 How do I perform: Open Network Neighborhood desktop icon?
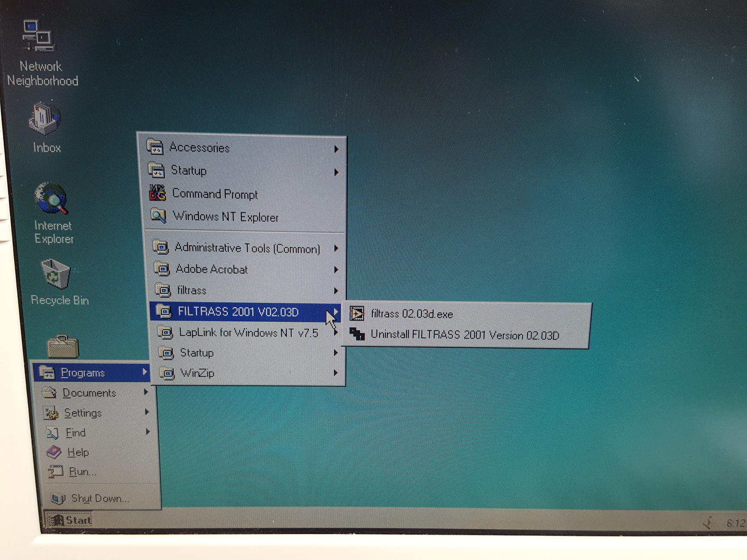coord(39,36)
